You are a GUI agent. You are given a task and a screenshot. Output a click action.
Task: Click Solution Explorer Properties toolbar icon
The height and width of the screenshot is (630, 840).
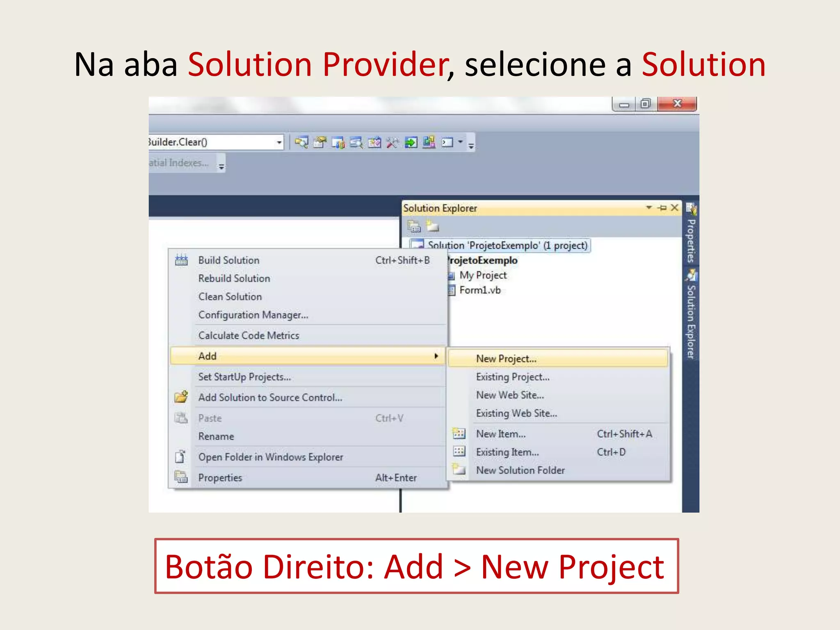(x=414, y=226)
